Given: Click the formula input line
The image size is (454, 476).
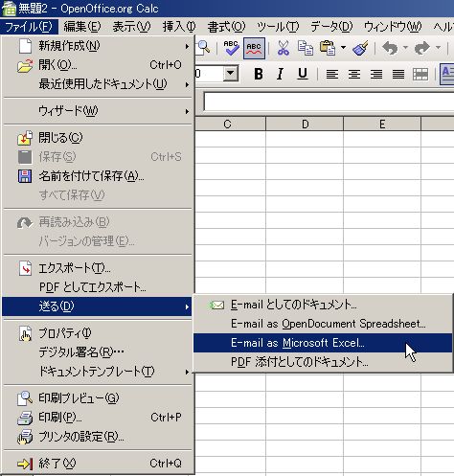Looking at the screenshot, I should pos(329,102).
